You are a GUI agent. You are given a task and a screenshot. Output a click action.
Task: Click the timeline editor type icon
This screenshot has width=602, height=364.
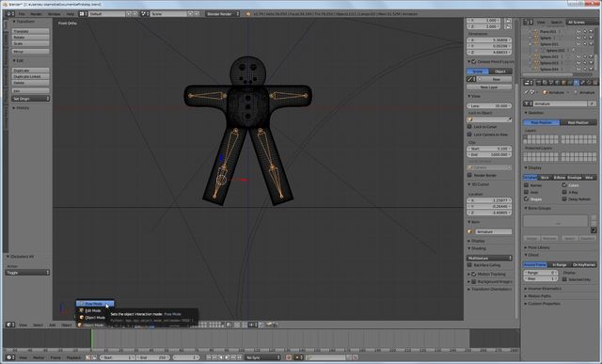(10, 357)
